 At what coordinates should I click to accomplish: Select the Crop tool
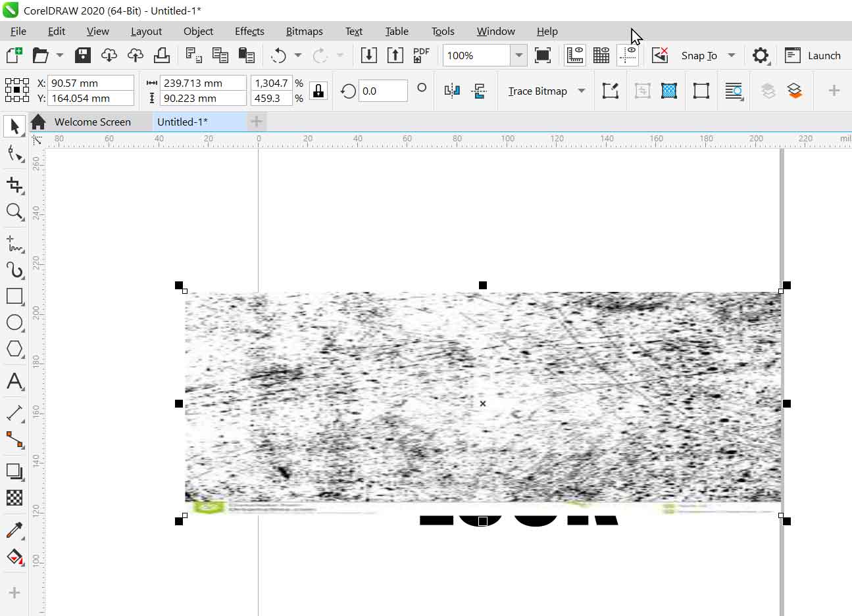(x=14, y=185)
